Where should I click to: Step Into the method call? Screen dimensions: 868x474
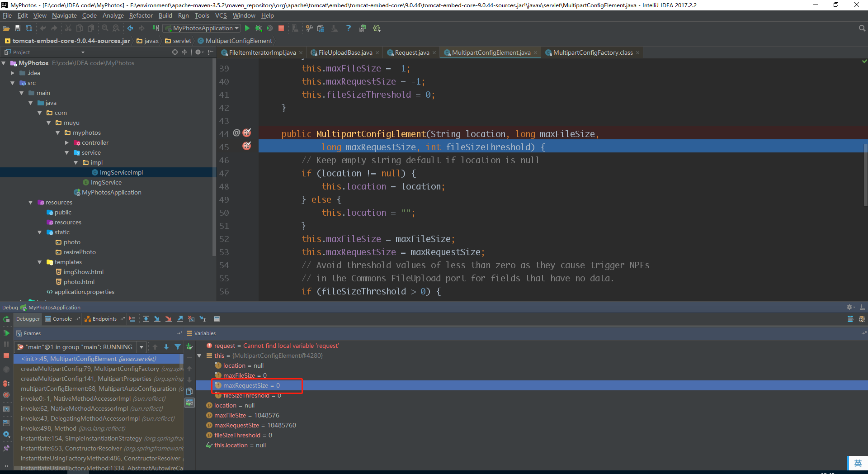pyautogui.click(x=157, y=319)
